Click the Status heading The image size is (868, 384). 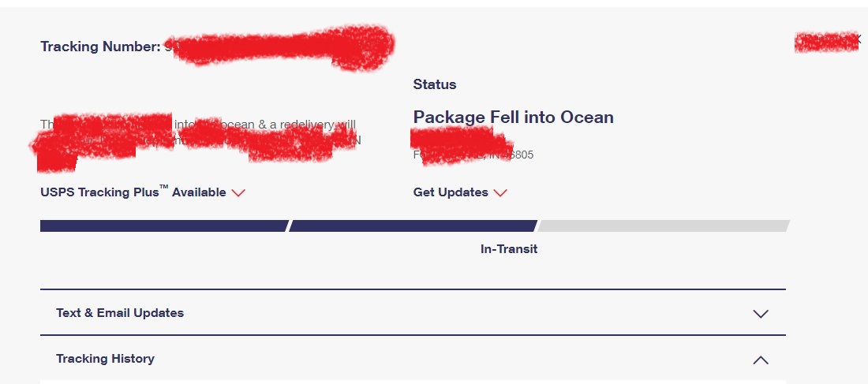pyautogui.click(x=435, y=84)
